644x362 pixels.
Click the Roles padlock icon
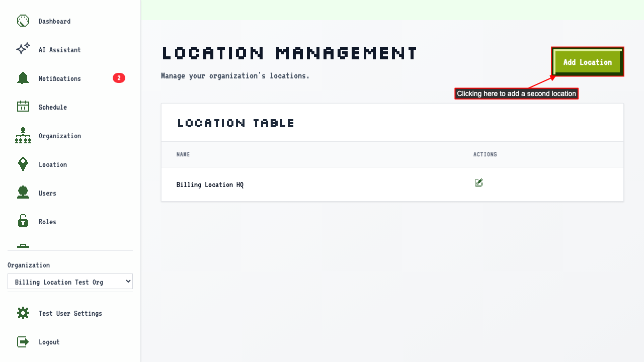point(23,221)
